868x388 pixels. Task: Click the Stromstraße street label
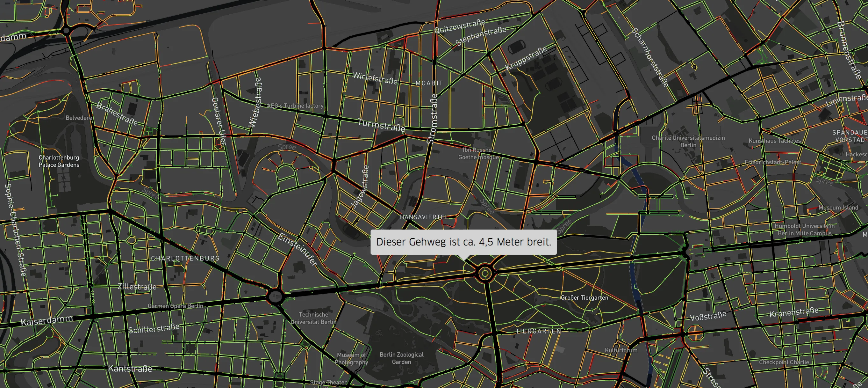[x=432, y=119]
